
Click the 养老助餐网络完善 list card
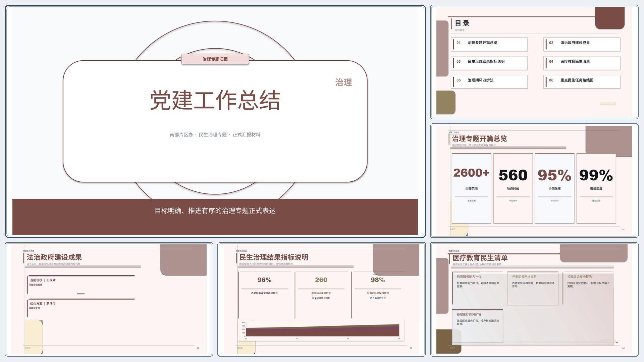(533, 288)
